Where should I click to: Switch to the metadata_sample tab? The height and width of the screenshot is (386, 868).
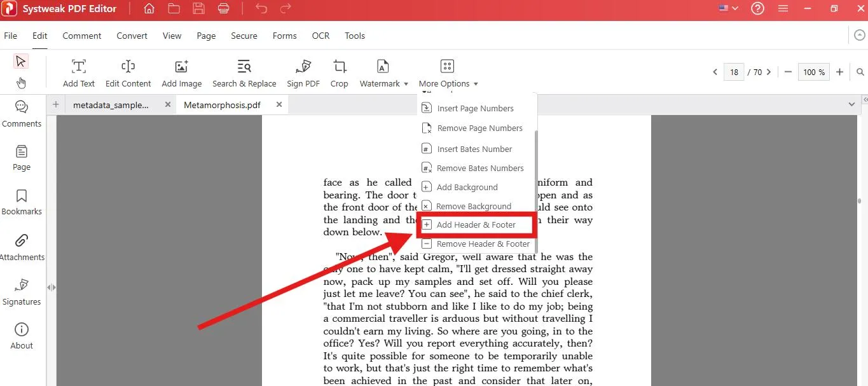(x=111, y=105)
